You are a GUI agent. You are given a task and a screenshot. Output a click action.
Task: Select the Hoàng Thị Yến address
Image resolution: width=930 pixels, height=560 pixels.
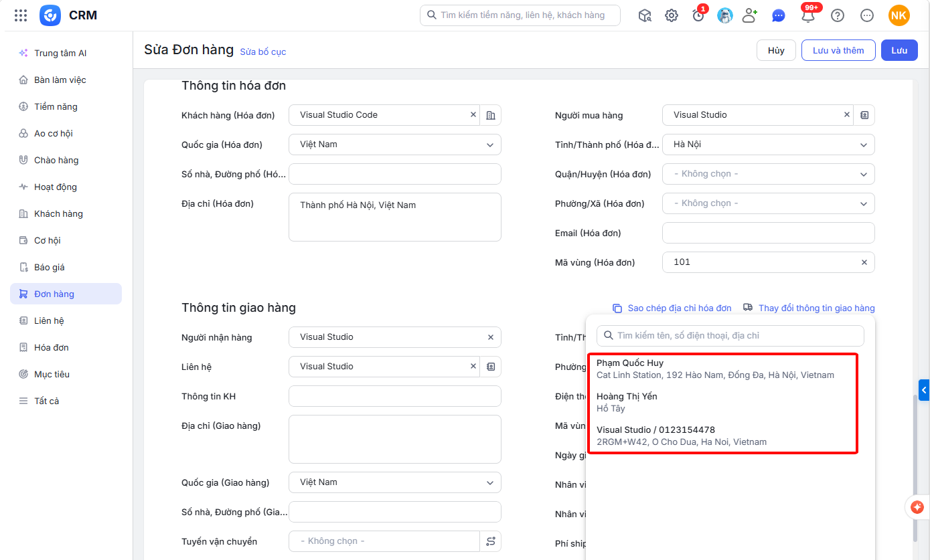tap(723, 402)
